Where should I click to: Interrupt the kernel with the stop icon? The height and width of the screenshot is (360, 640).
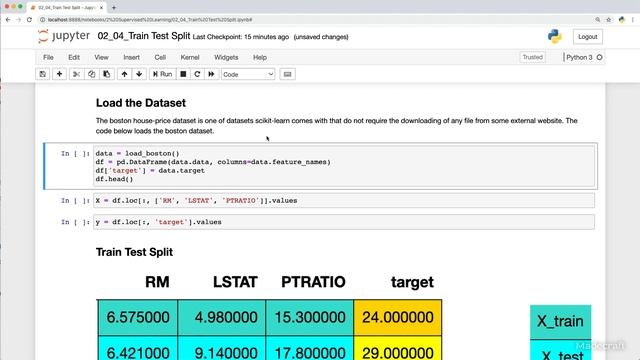[183, 74]
